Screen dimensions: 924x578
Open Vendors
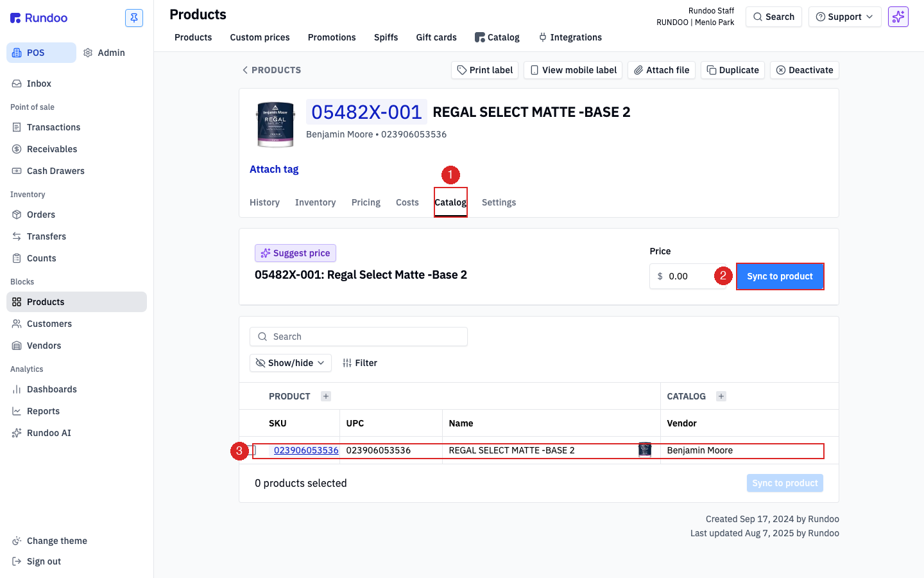[77, 346]
